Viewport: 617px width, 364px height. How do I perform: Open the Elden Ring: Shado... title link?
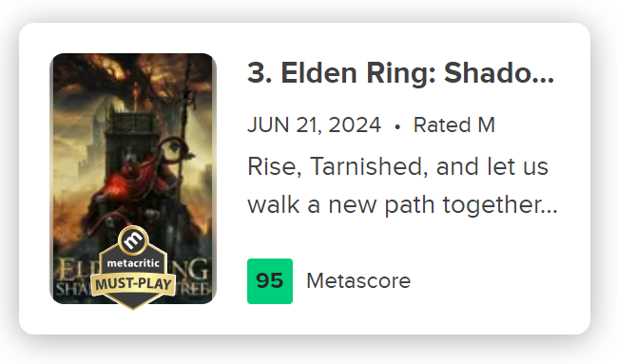(400, 73)
